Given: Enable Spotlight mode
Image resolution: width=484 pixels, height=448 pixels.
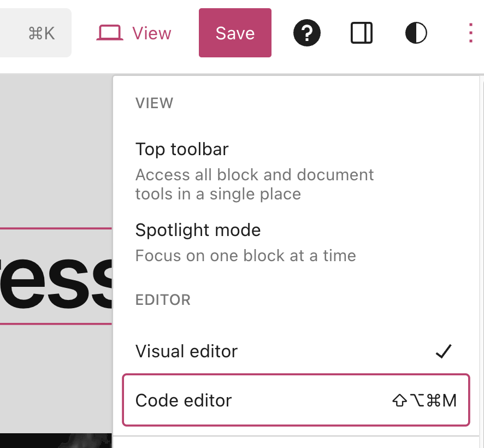Looking at the screenshot, I should (x=198, y=230).
